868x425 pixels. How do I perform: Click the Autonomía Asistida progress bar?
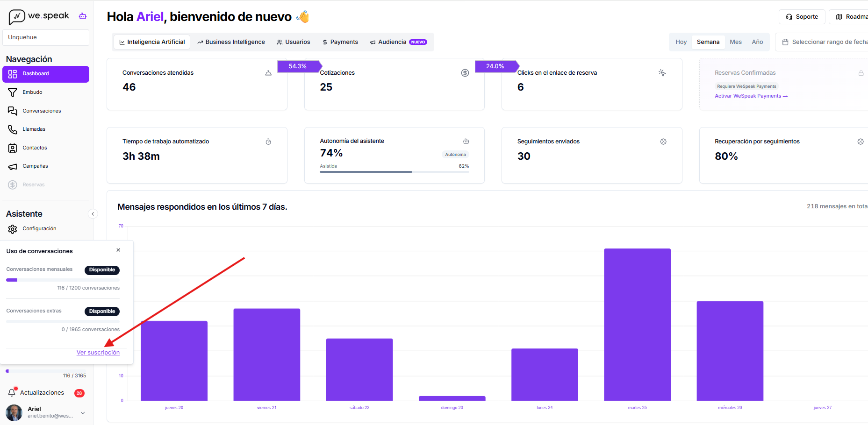(x=395, y=172)
